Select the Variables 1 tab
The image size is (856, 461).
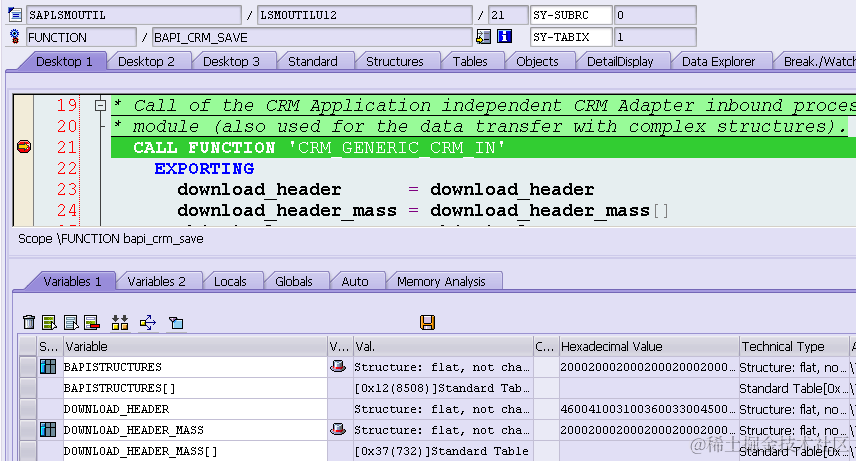pyautogui.click(x=73, y=281)
